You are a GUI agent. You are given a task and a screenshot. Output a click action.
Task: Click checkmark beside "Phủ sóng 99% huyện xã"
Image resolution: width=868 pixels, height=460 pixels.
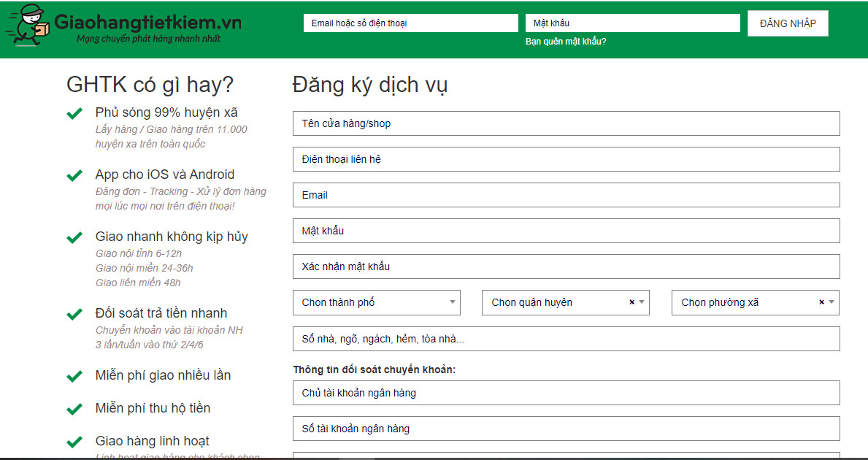(74, 113)
